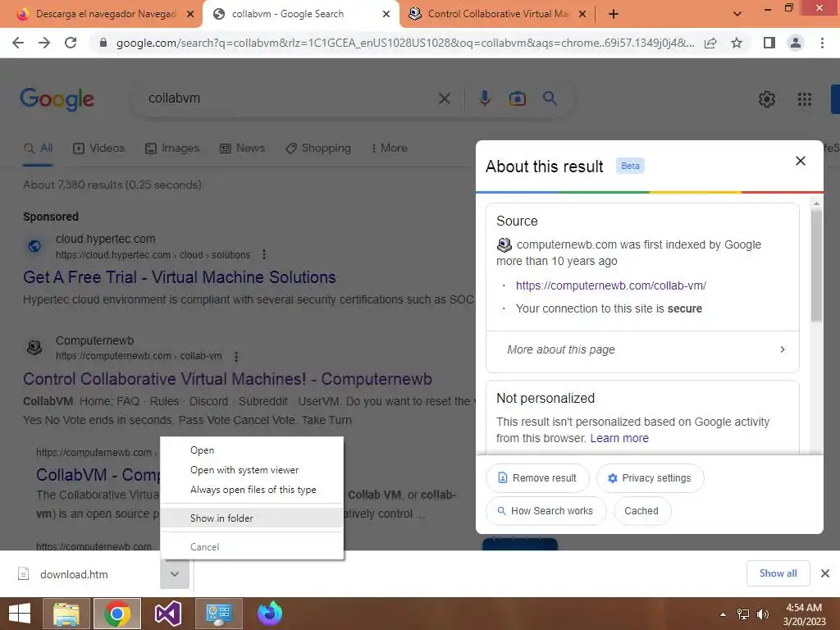Open new tab with plus button
840x630 pixels.
[x=614, y=14]
